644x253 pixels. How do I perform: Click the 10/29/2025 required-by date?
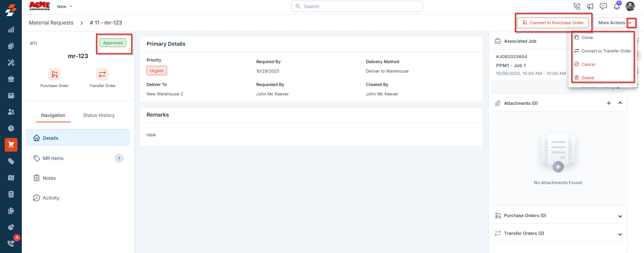pos(268,71)
